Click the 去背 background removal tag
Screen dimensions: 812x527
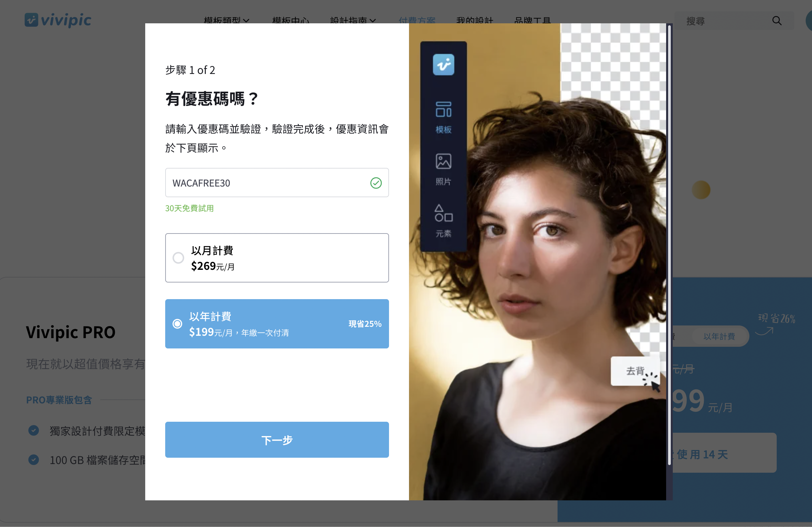tap(635, 371)
